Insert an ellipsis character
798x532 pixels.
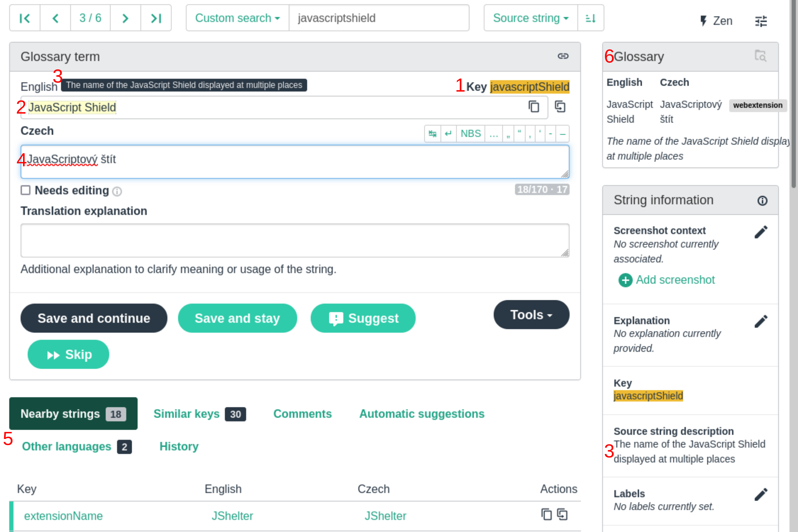[x=494, y=134]
